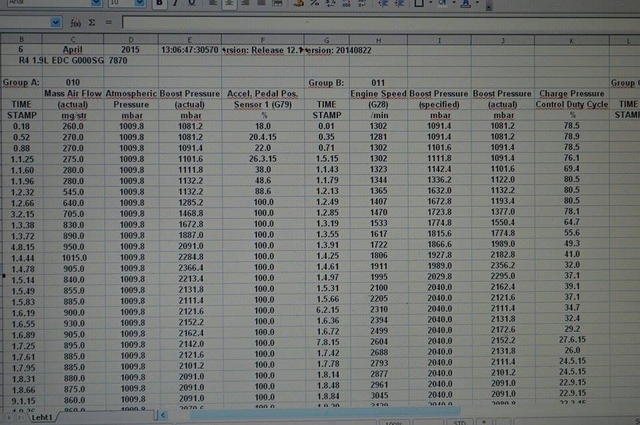Insert the Sum function
The height and width of the screenshot is (425, 640).
92,22
